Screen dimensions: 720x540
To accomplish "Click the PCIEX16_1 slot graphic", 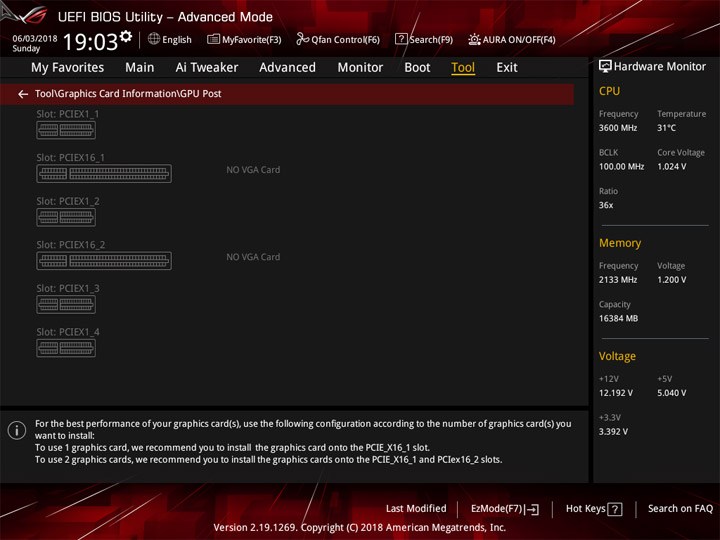I will pos(104,174).
